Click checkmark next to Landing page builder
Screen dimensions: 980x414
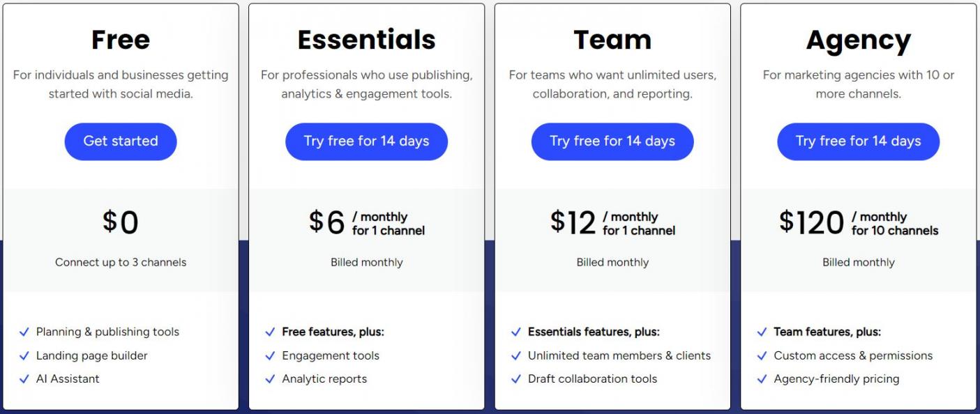point(24,356)
